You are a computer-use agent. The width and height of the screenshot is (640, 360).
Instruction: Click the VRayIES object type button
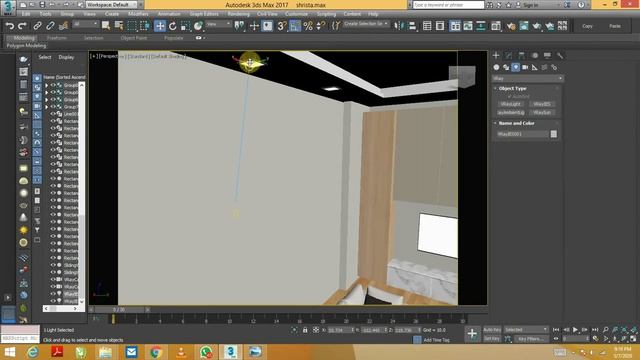pos(542,104)
